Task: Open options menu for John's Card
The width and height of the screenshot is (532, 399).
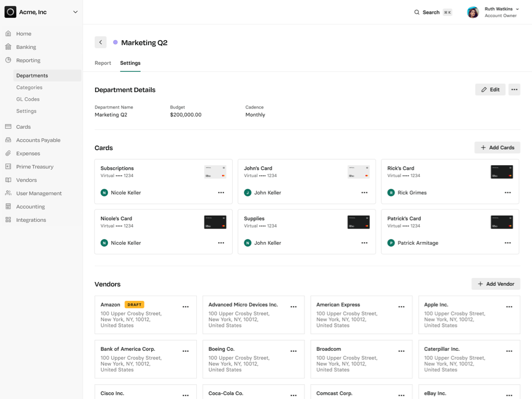Action: click(x=364, y=192)
